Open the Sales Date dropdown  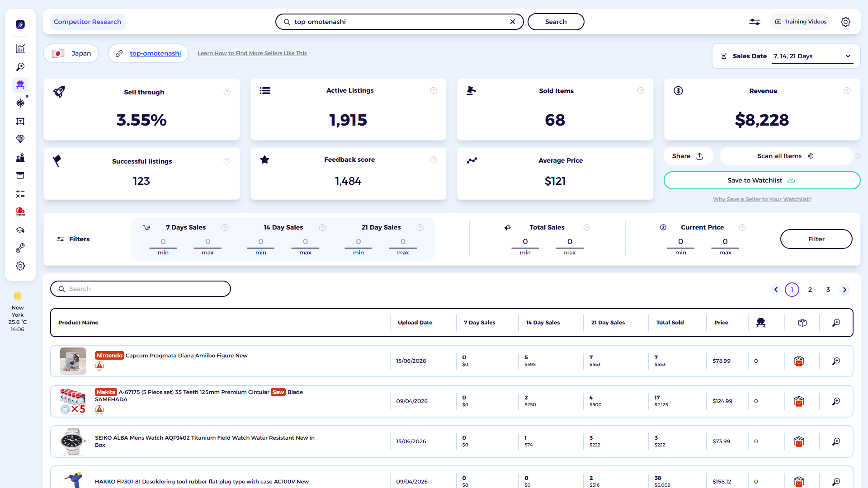(x=812, y=56)
